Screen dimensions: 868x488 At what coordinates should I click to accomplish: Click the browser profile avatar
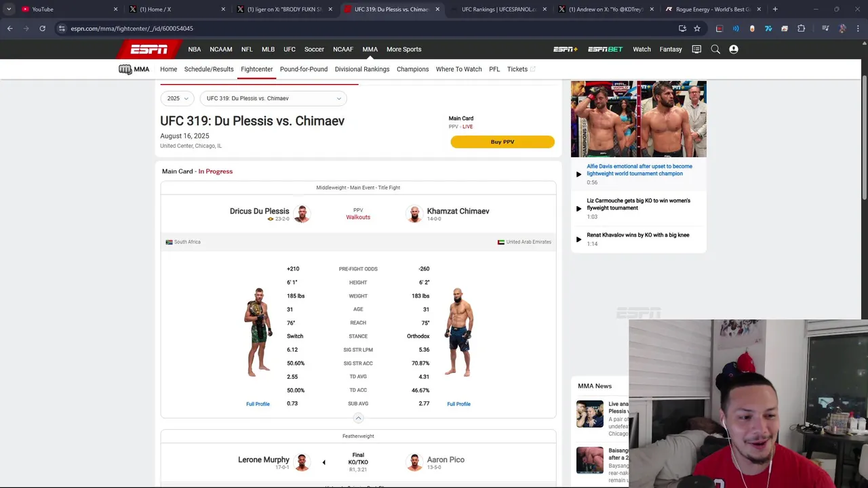pyautogui.click(x=842, y=28)
